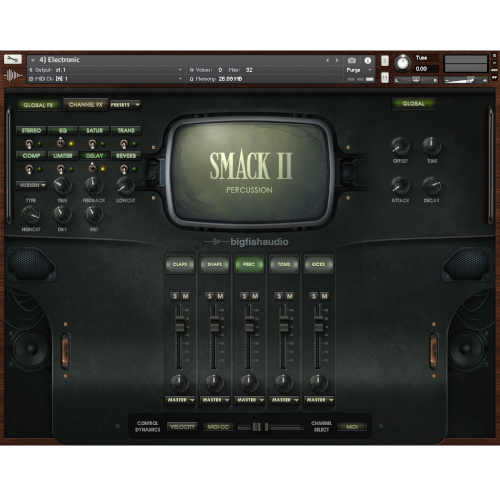The width and height of the screenshot is (500, 500).
Task: Click the GLOBAL button at top right
Action: [413, 104]
